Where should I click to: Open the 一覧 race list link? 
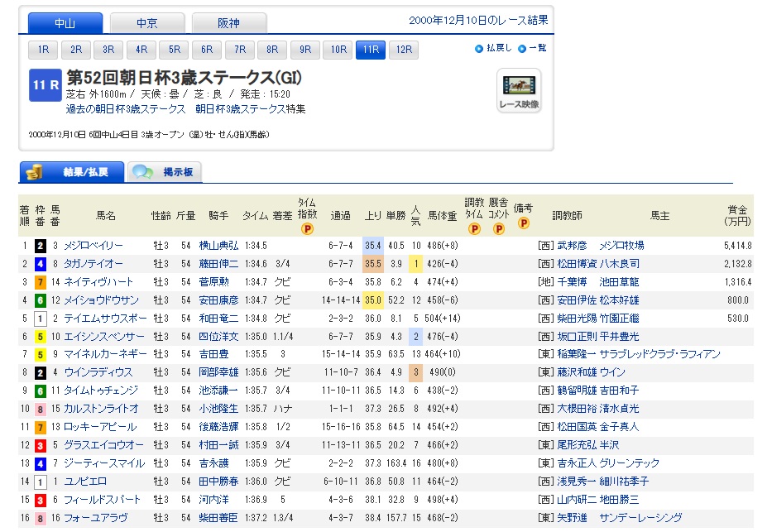[x=537, y=49]
